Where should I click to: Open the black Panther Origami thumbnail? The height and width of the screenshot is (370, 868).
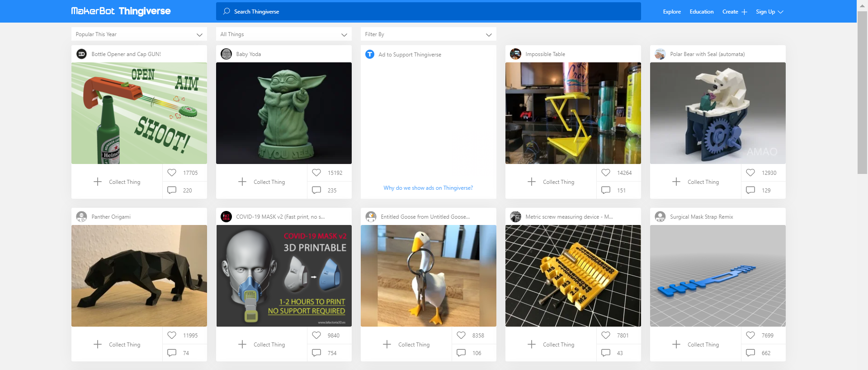click(139, 276)
